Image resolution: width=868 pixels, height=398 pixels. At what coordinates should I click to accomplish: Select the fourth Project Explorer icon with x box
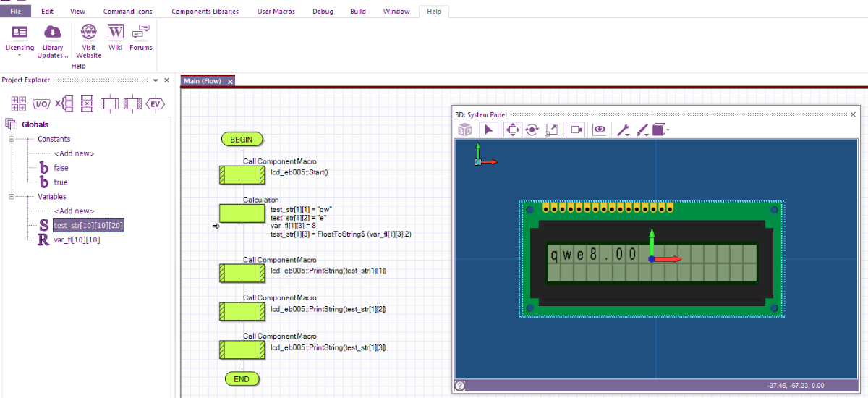[x=87, y=103]
